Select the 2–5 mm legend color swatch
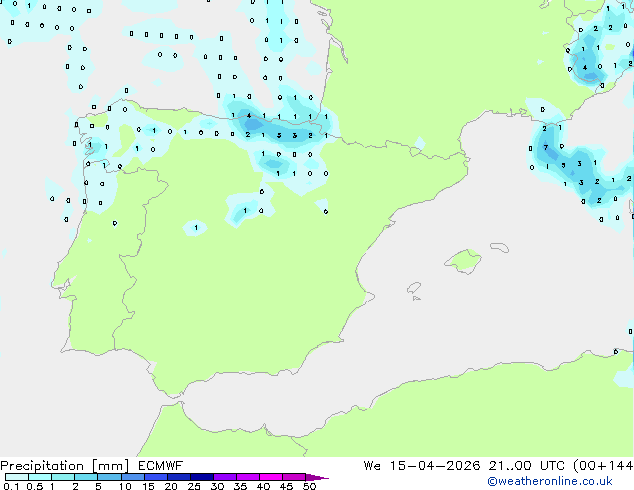The height and width of the screenshot is (490, 634). click(x=86, y=477)
